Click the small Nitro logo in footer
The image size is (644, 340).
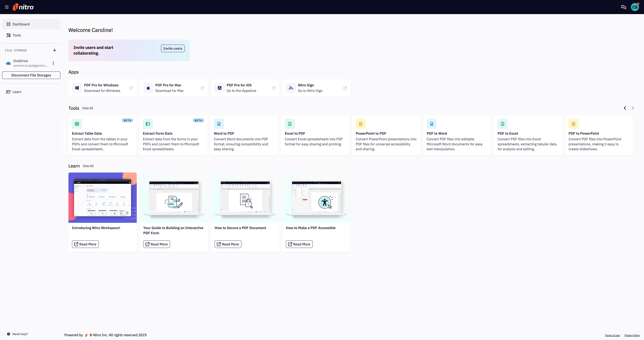click(x=86, y=335)
